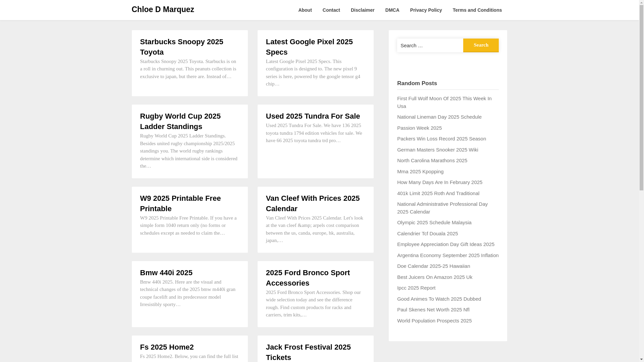This screenshot has height=362, width=644.
Task: Open First Full Wolf Moon Of 2025 link
Action: 444,102
